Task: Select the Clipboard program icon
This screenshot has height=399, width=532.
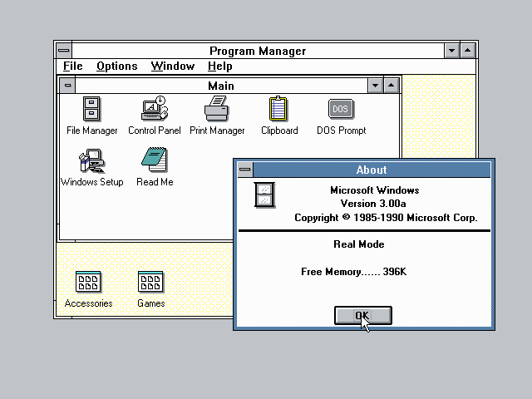Action: tap(279, 109)
